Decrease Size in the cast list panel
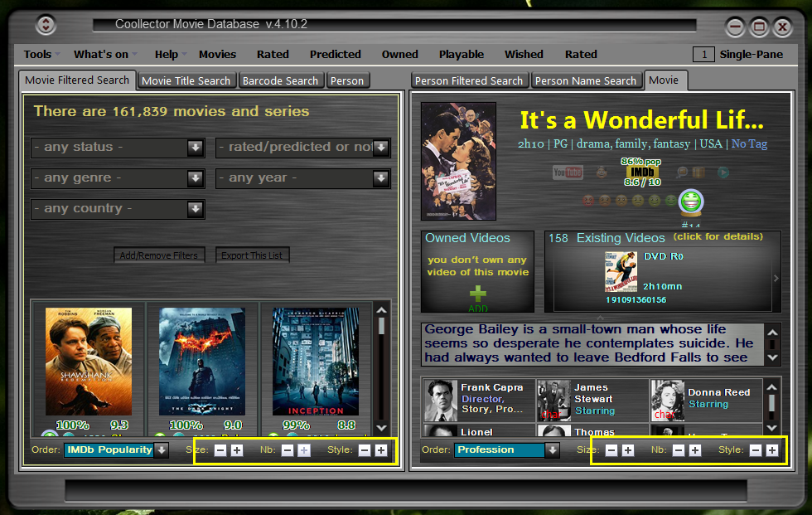 point(611,450)
